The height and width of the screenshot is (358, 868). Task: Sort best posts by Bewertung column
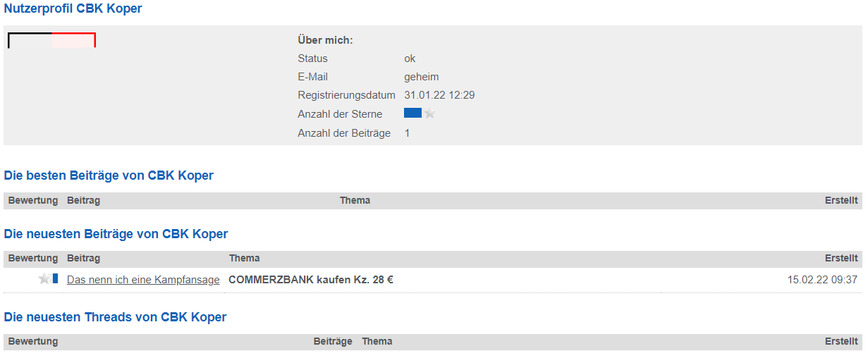click(33, 201)
